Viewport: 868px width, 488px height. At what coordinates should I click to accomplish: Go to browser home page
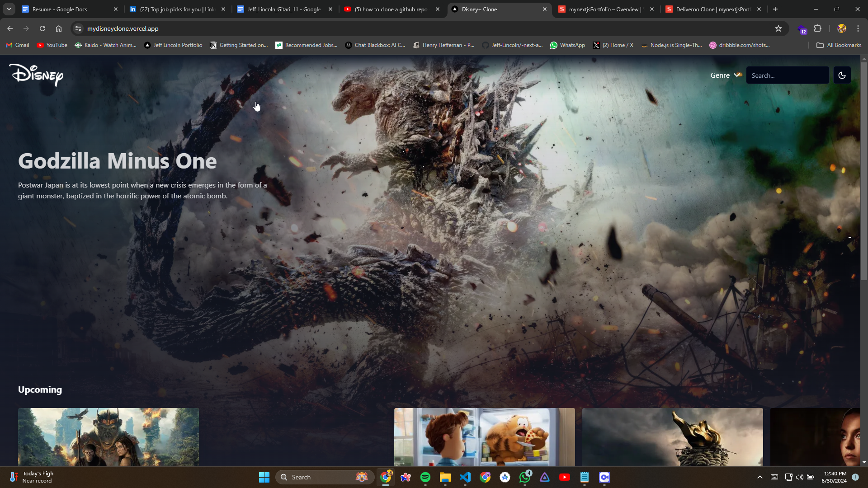pyautogui.click(x=59, y=28)
